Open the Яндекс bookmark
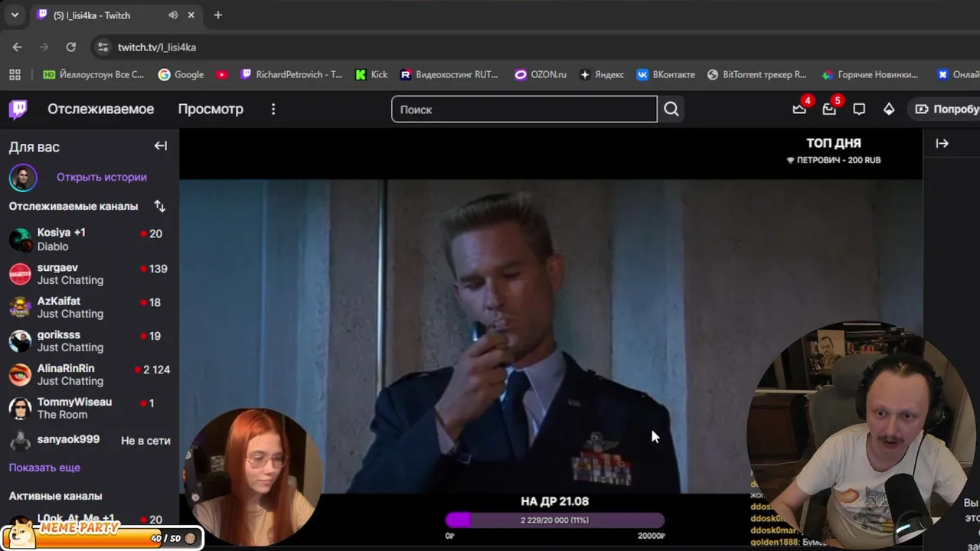 coord(602,74)
